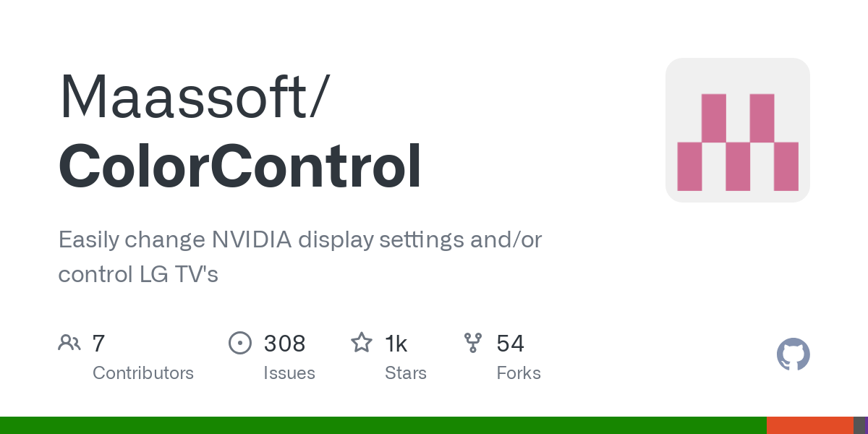Select the repository description text
Screen dimensions: 868x434
300,257
